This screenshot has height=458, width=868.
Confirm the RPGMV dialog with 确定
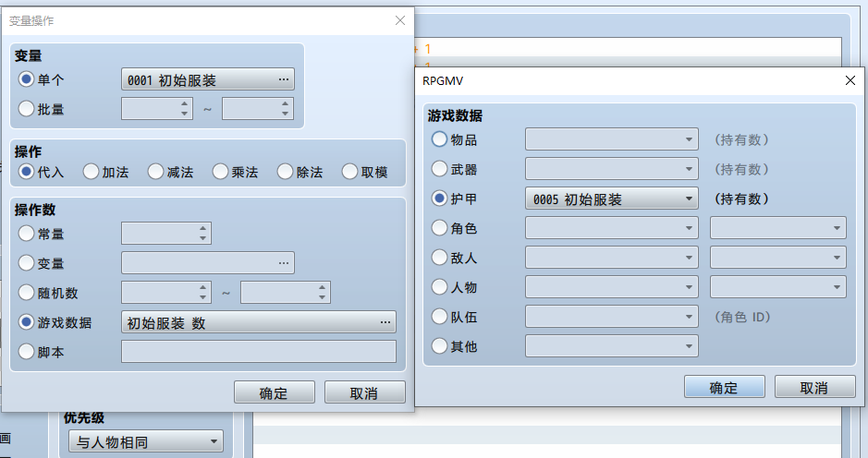click(x=724, y=387)
